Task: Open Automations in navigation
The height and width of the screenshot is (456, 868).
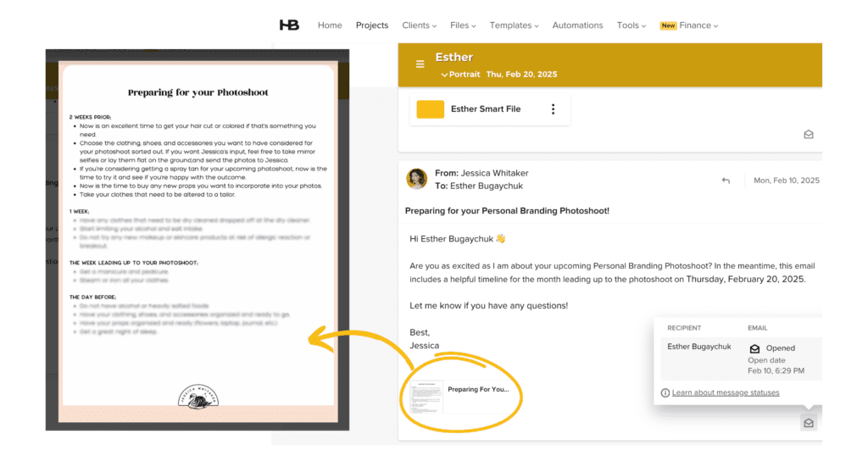Action: (x=577, y=25)
